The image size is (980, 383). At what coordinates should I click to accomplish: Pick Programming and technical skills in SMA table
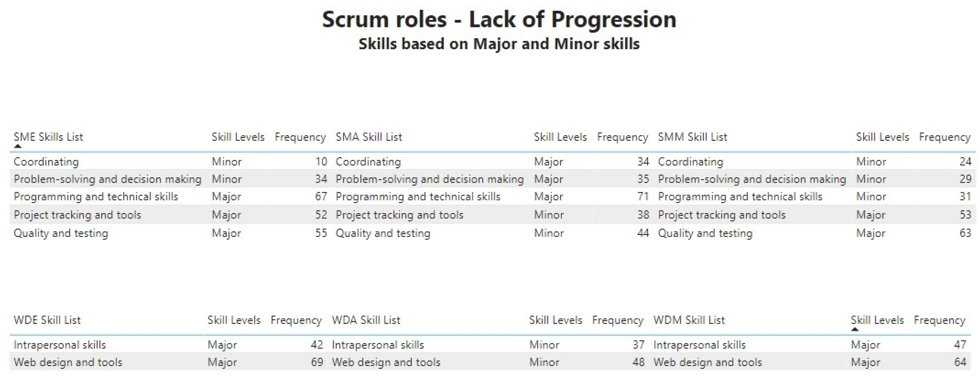417,197
